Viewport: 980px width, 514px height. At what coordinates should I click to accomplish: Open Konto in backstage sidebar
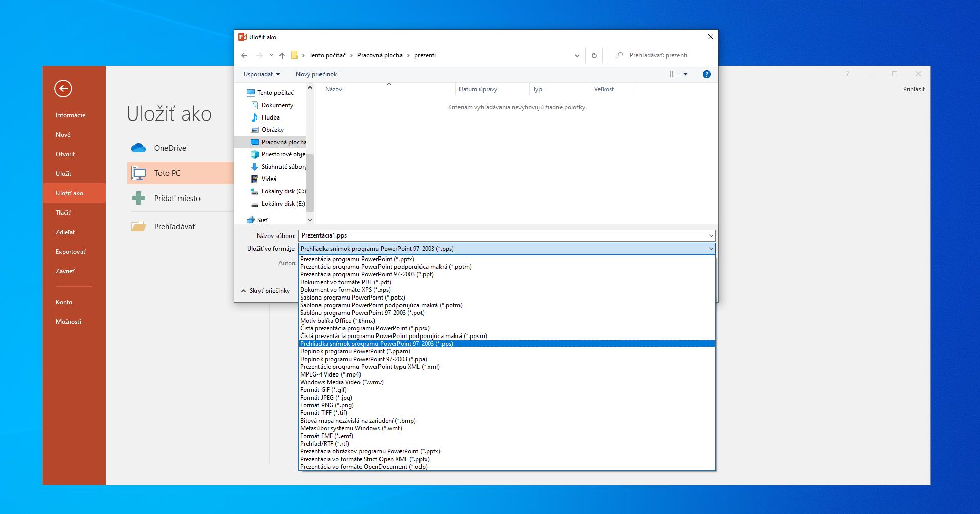(x=64, y=302)
